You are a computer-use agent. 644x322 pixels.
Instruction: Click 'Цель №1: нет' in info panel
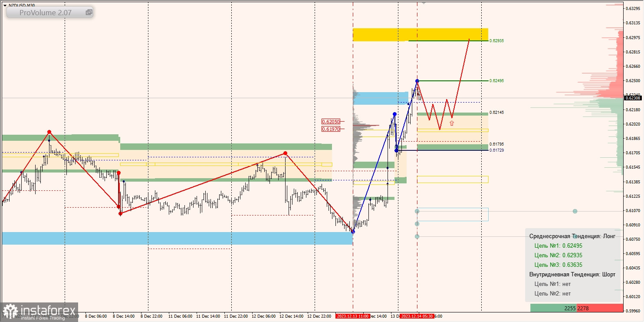click(552, 284)
